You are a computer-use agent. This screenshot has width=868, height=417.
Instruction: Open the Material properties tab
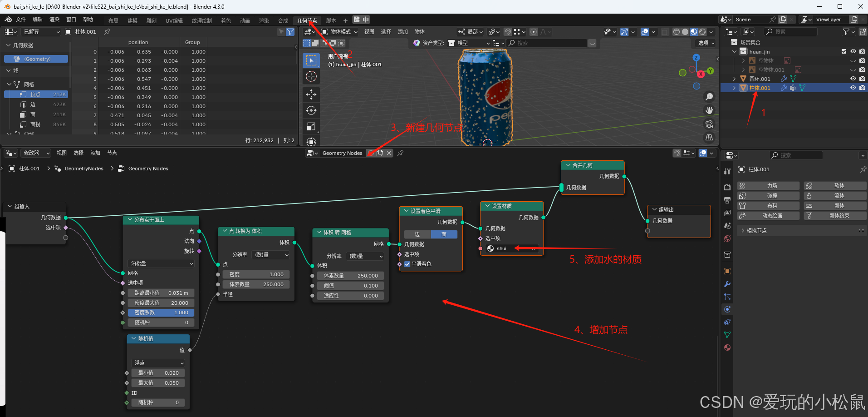coord(727,347)
